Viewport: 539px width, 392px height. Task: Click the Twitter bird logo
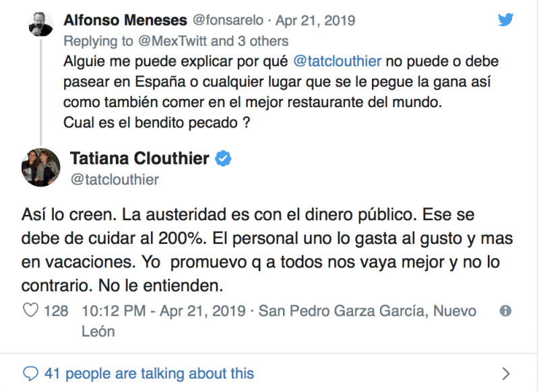[x=505, y=20]
